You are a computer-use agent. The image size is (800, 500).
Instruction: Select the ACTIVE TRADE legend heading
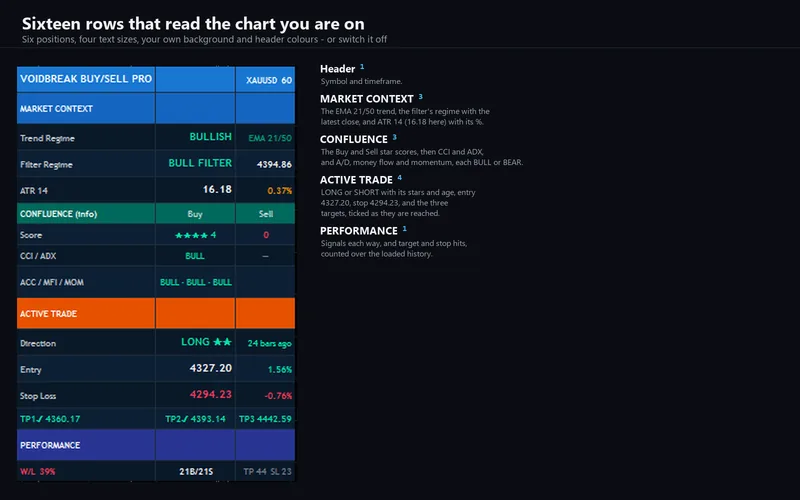356,180
